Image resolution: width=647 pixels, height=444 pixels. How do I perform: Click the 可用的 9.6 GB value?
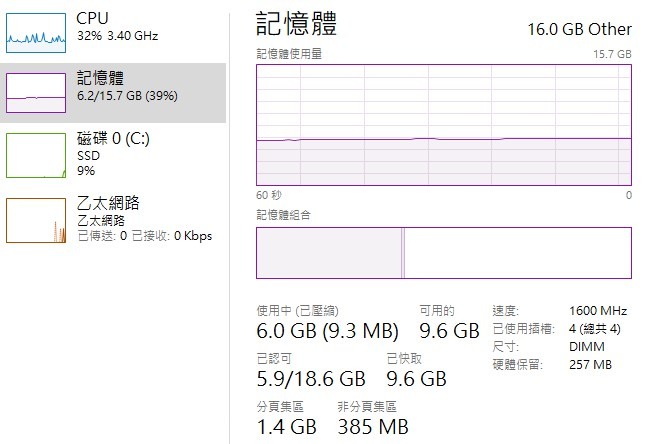point(448,331)
